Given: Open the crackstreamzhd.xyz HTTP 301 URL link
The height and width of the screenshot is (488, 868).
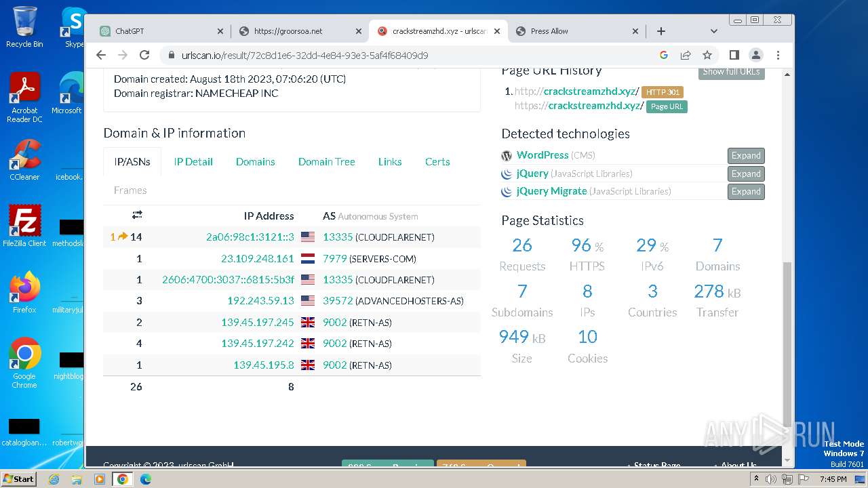Looking at the screenshot, I should (x=576, y=91).
